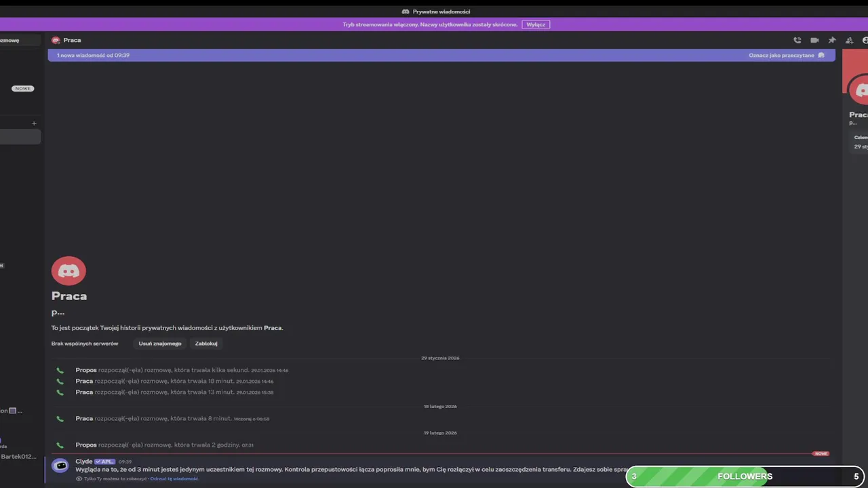
Task: Start a video call with Praca
Action: point(814,40)
